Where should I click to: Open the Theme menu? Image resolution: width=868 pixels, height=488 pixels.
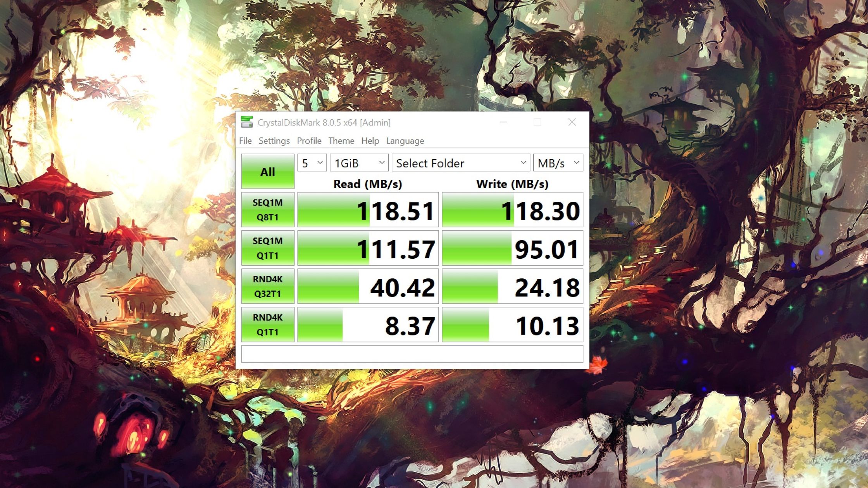341,141
